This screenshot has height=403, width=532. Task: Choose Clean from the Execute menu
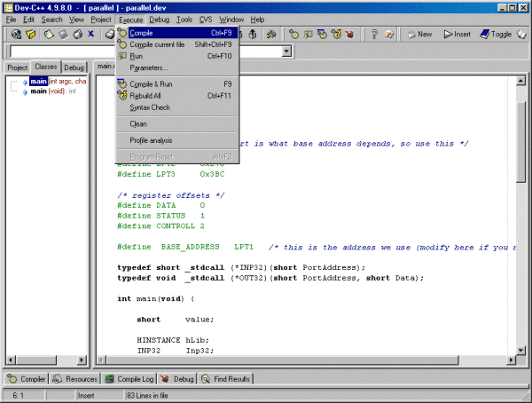coord(177,123)
